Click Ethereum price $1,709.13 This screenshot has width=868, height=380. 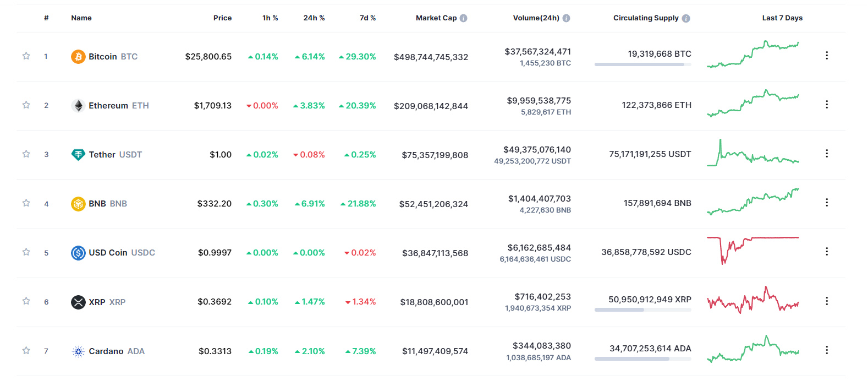[213, 106]
